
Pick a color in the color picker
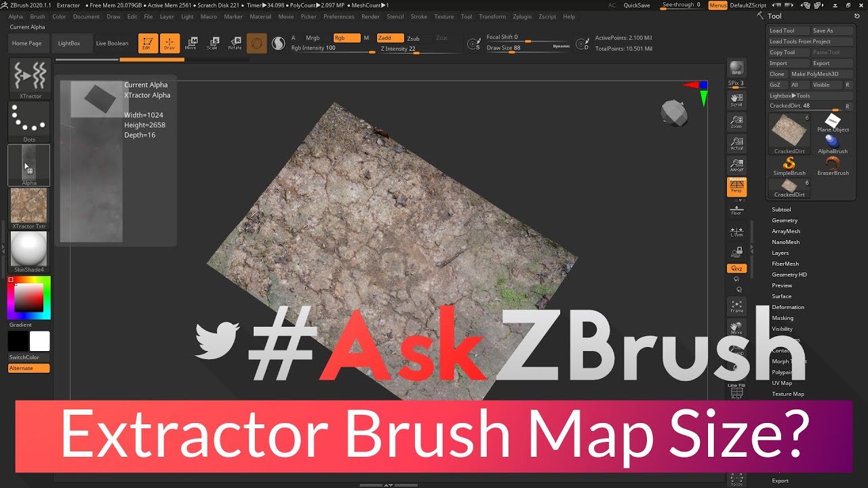(29, 298)
